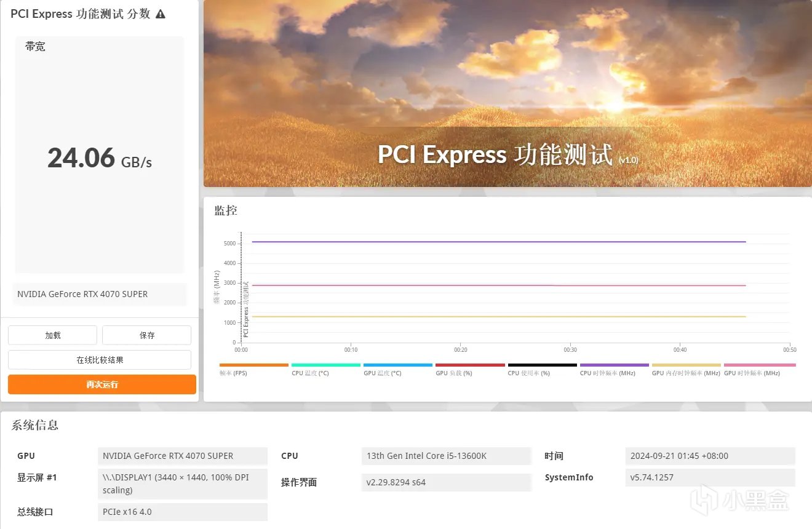Viewport: 812px width, 529px height.
Task: Click the 带宽 label in the score panel
Action: [35, 47]
